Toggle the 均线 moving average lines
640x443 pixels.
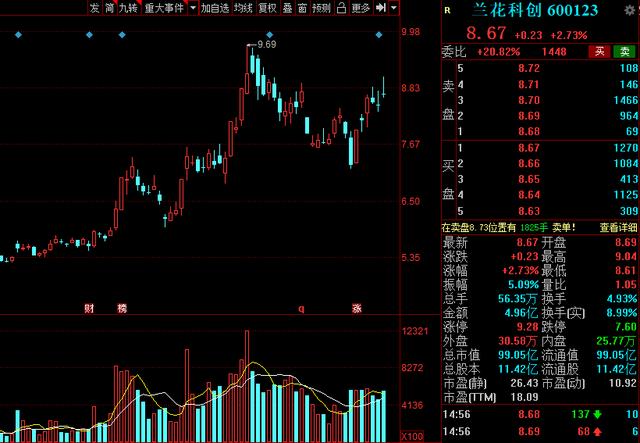(243, 8)
